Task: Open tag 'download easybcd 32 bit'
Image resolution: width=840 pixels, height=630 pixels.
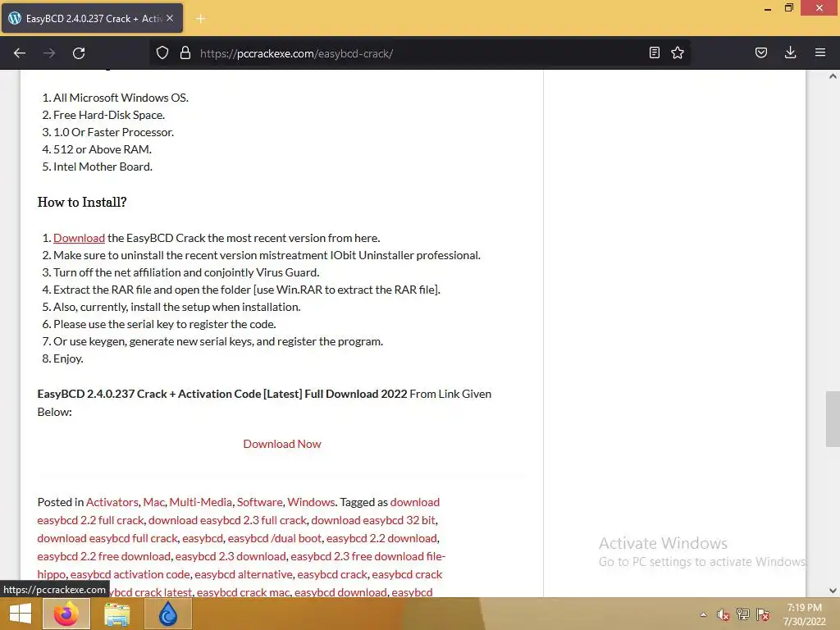Action: click(373, 520)
